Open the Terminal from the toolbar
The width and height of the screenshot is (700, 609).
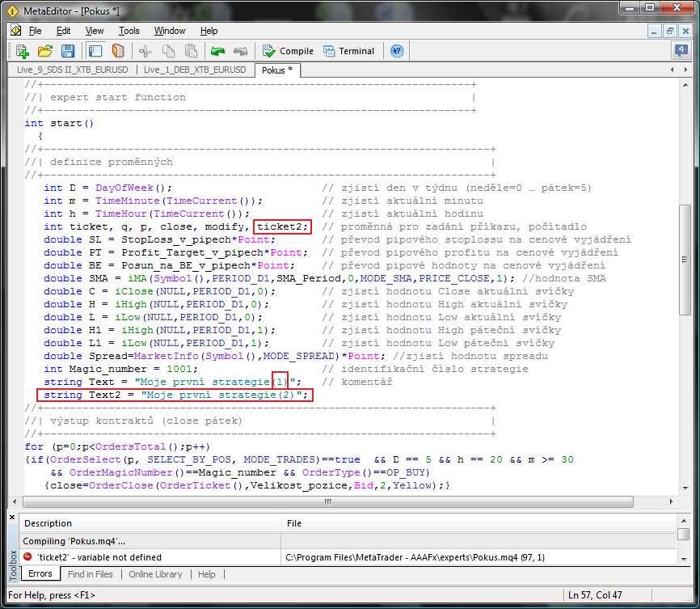click(348, 51)
